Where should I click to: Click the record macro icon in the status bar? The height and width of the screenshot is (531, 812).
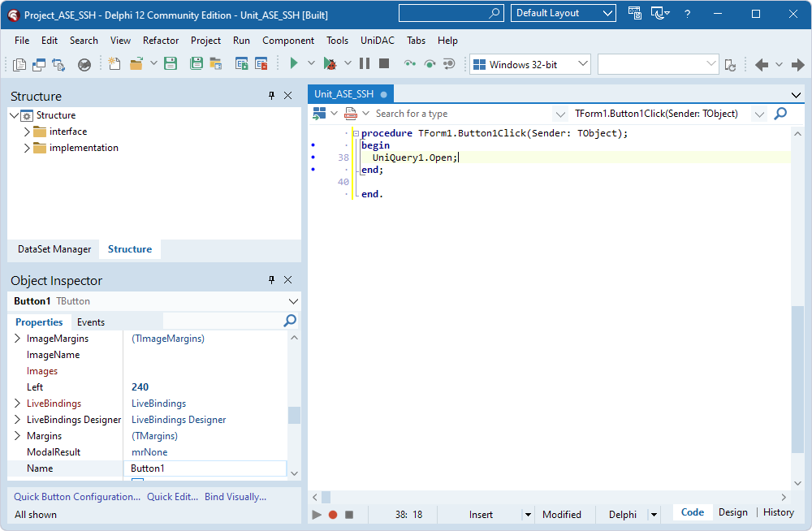pyautogui.click(x=333, y=514)
